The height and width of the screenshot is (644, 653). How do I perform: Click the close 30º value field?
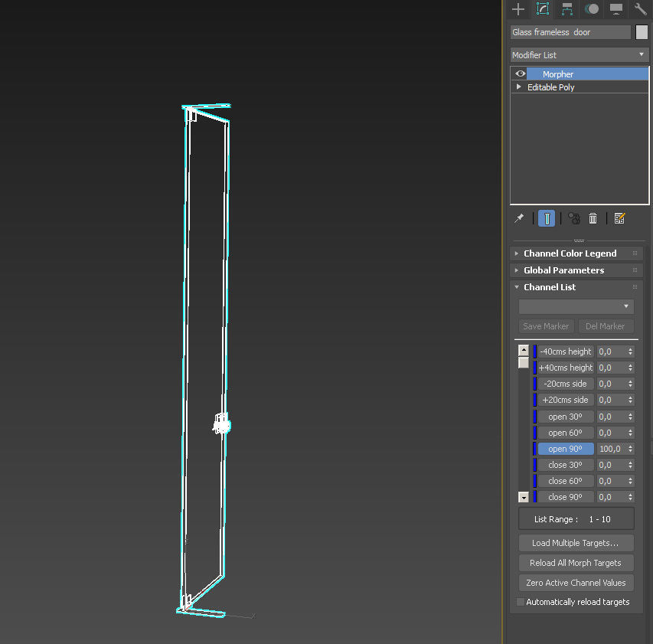pos(612,465)
